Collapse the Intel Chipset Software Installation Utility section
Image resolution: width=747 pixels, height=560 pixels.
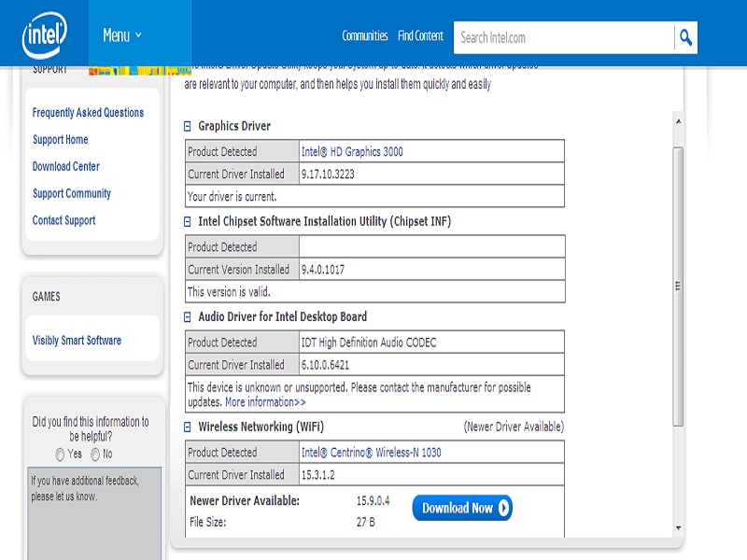[x=188, y=222]
